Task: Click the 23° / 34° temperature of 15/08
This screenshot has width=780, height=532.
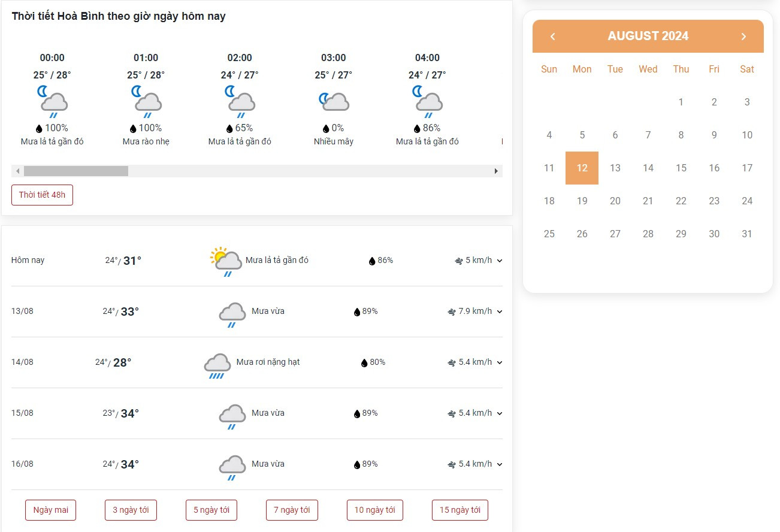Action: pos(120,413)
